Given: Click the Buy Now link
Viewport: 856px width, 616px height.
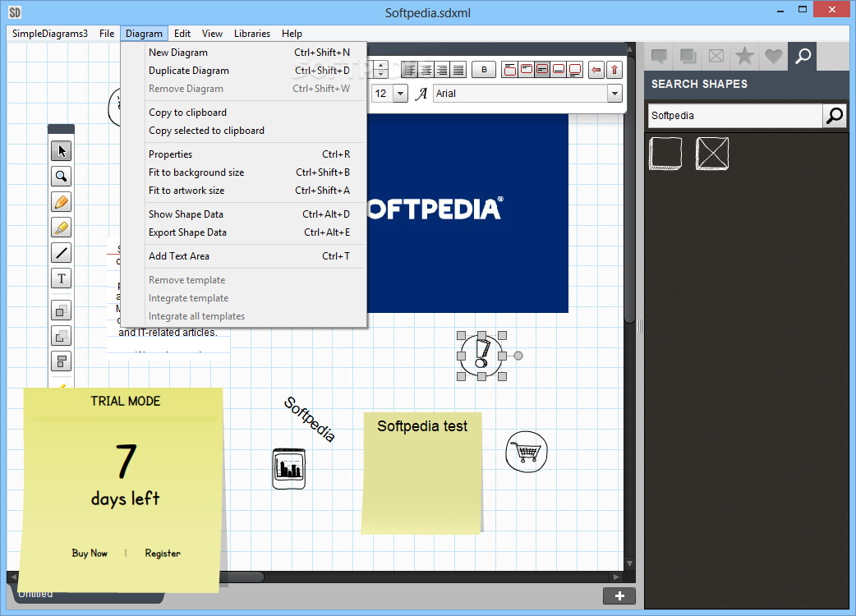Looking at the screenshot, I should (x=90, y=554).
